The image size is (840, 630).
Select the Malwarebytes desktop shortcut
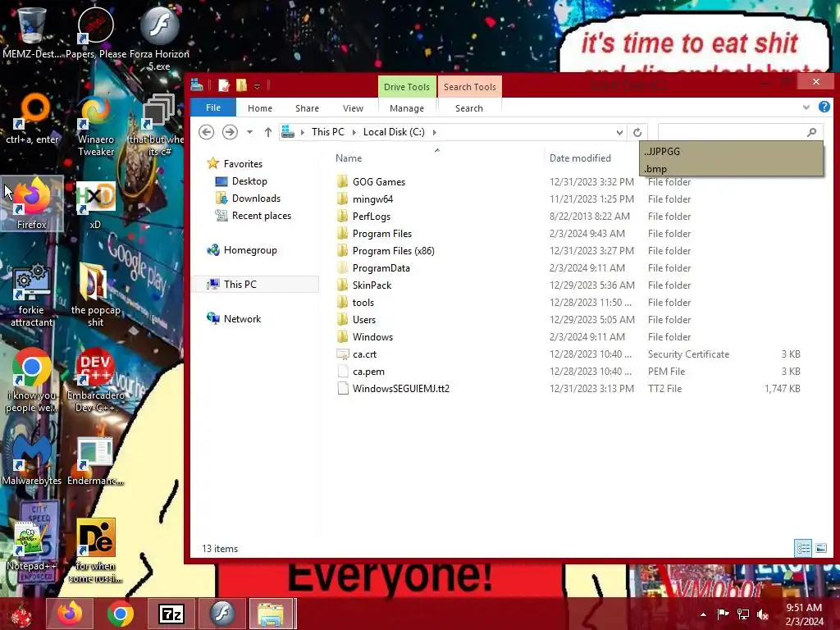pyautogui.click(x=32, y=459)
